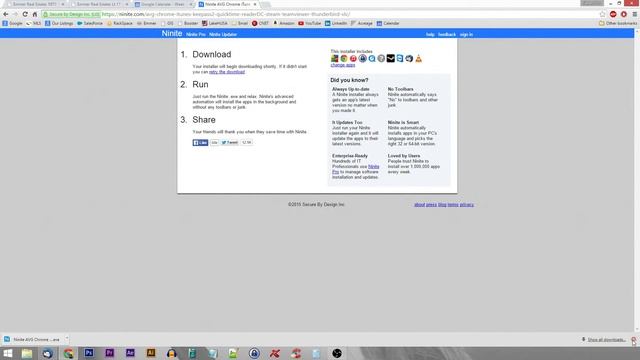640x360 pixels.
Task: Click the browser home icon
Action: click(x=35, y=14)
